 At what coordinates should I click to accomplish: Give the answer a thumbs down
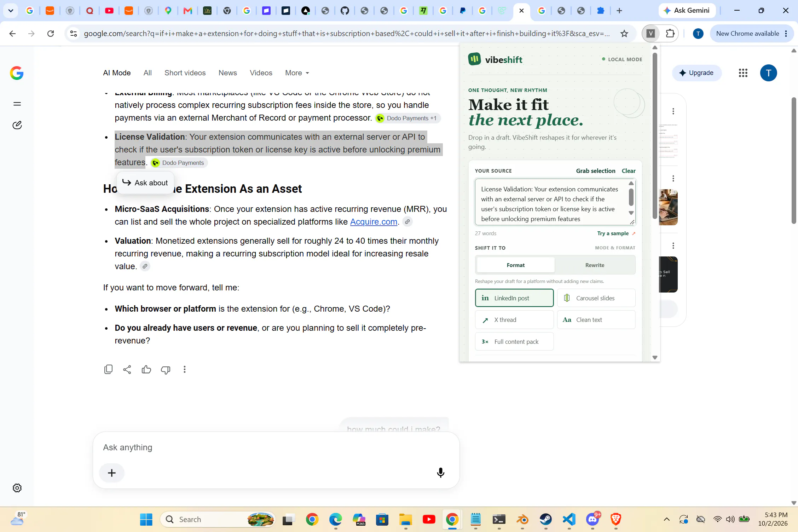(x=166, y=370)
